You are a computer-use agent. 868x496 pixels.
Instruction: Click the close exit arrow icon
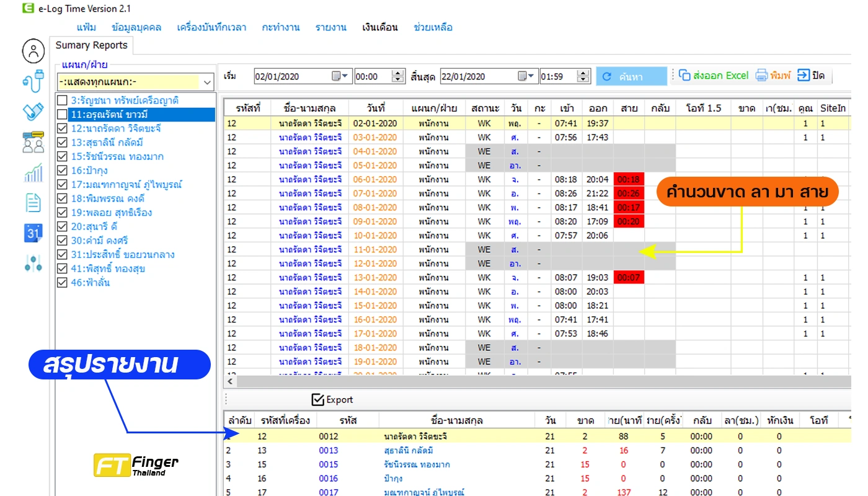click(804, 76)
